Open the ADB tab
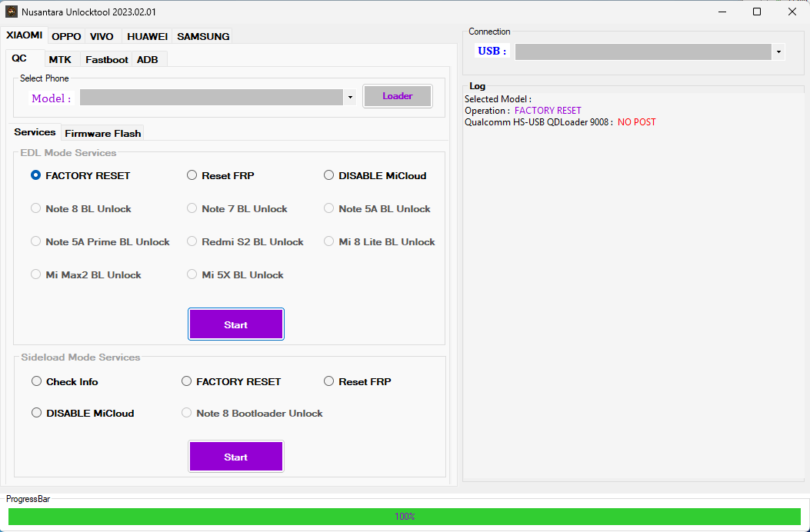Image resolution: width=810 pixels, height=532 pixels. tap(148, 59)
